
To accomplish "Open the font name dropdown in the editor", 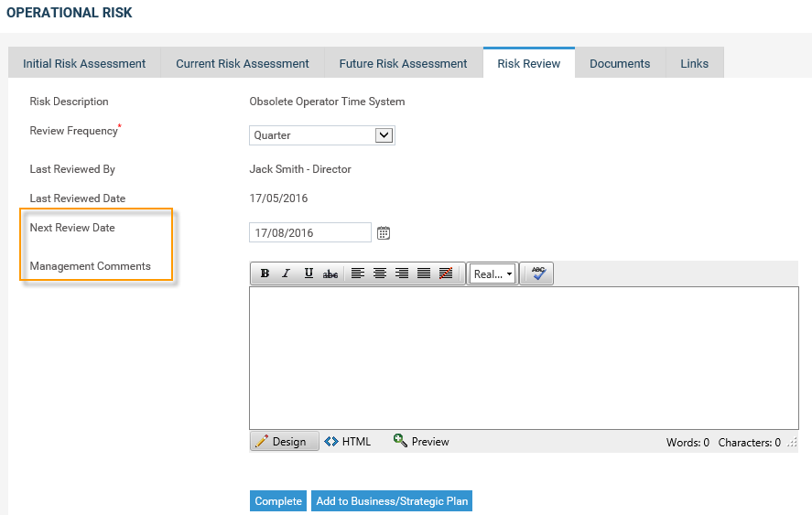I will 493,274.
